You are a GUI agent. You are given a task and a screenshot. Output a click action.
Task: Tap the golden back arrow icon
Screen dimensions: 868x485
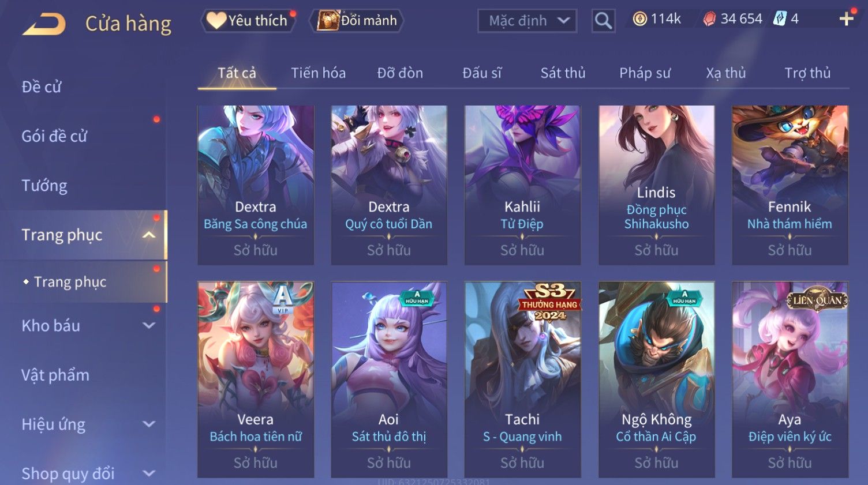[44, 24]
